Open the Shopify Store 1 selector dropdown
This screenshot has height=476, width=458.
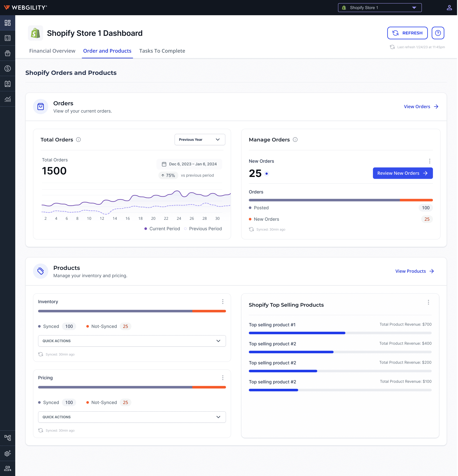pos(379,8)
